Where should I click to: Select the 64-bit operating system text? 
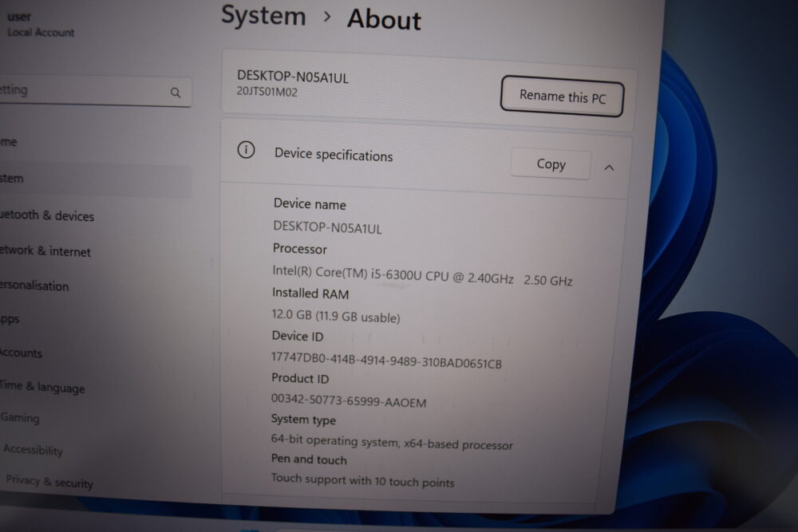(392, 442)
